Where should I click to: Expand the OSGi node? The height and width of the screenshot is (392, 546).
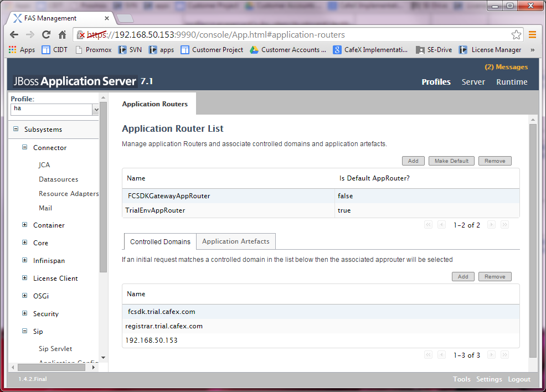(x=25, y=296)
